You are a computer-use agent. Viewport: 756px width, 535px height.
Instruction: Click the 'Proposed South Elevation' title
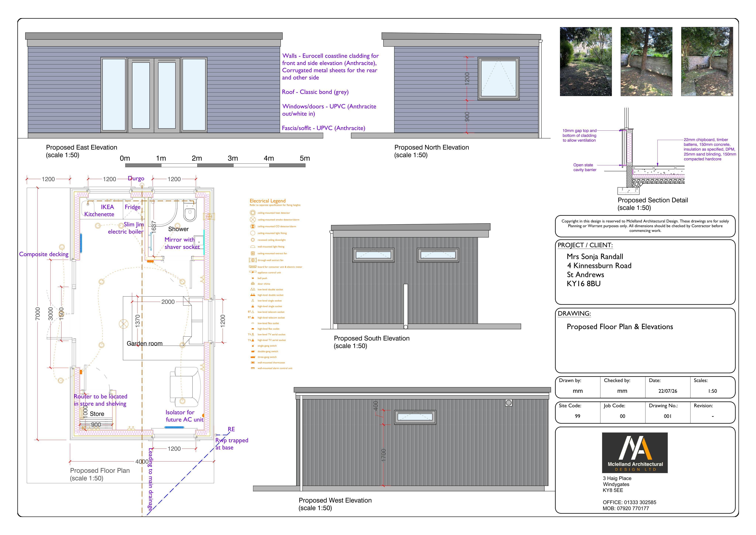(372, 338)
